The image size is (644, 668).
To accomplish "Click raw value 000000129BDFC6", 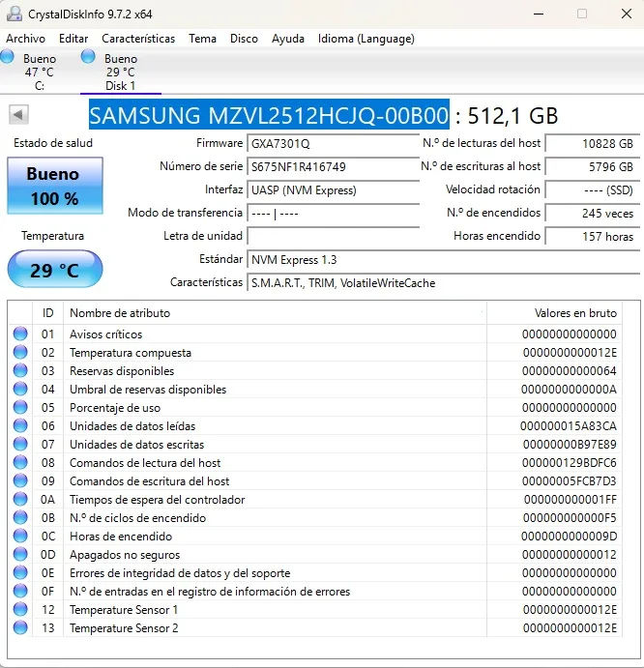I will click(x=569, y=463).
